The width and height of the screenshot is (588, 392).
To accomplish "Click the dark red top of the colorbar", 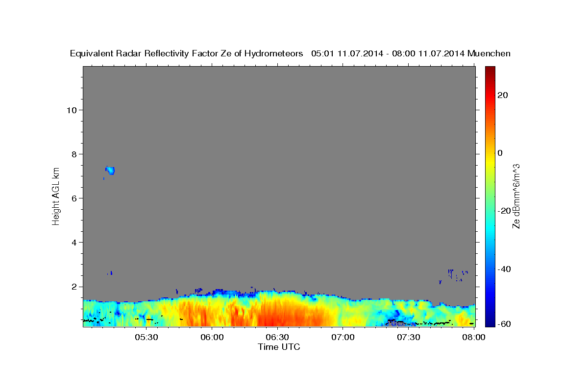I will [490, 71].
